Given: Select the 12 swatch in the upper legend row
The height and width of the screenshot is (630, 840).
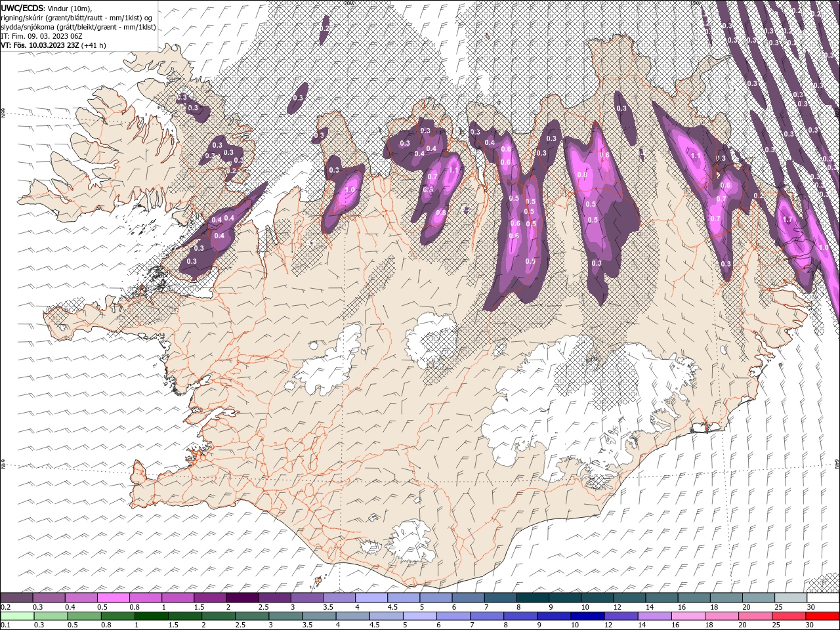Looking at the screenshot, I should pos(630,598).
